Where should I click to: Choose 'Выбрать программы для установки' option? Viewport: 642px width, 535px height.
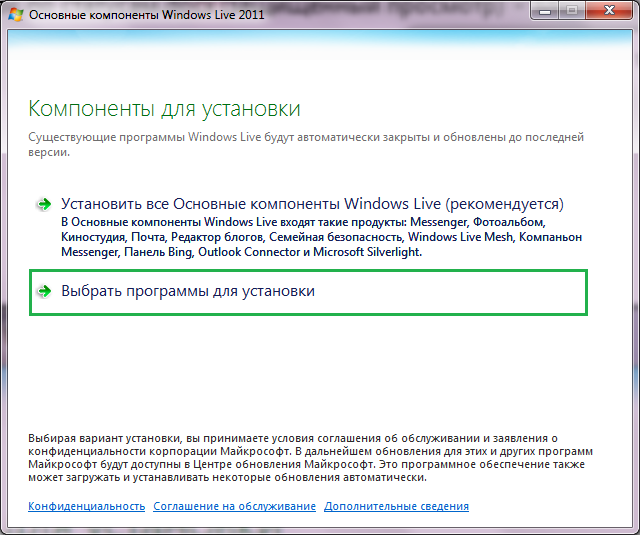click(x=308, y=292)
